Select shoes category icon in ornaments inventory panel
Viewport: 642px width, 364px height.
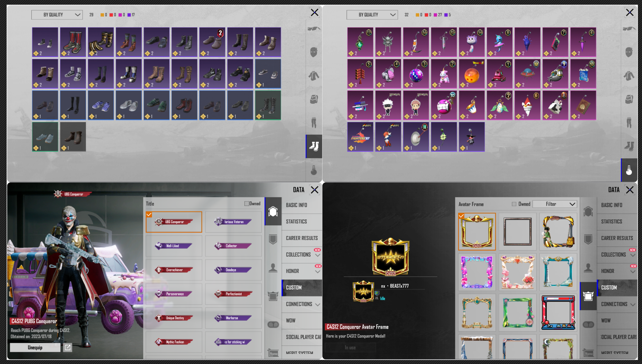(x=629, y=146)
